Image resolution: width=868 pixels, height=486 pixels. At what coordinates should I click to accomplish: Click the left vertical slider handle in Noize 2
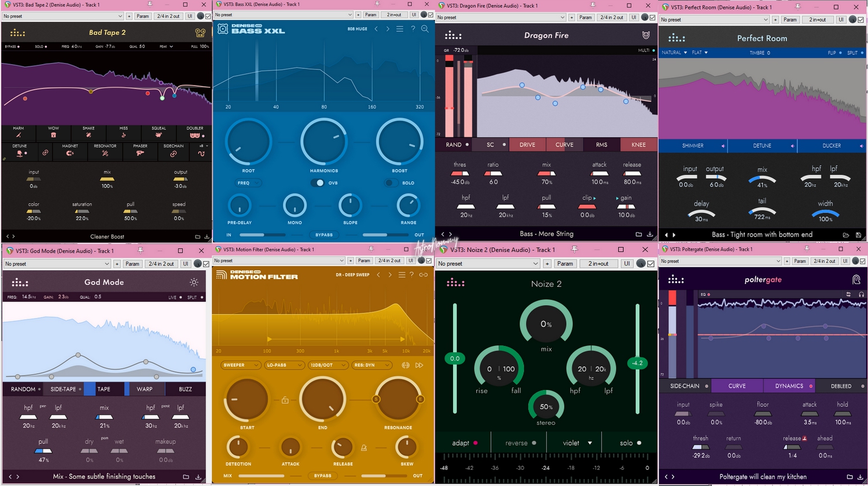pos(455,359)
